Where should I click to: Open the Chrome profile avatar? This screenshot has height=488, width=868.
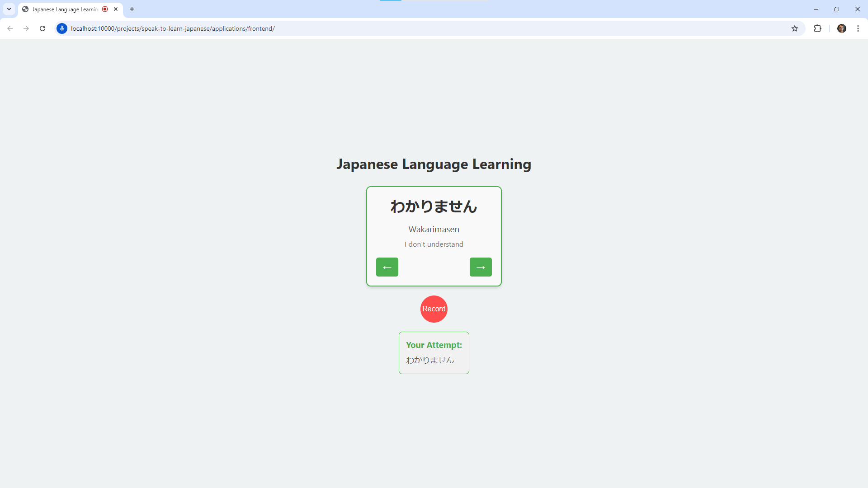[841, 28]
